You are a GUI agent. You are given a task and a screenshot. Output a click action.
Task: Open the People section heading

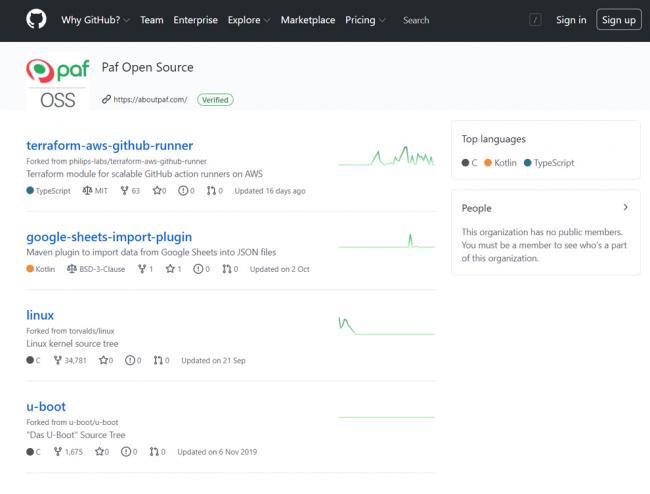[x=476, y=208]
